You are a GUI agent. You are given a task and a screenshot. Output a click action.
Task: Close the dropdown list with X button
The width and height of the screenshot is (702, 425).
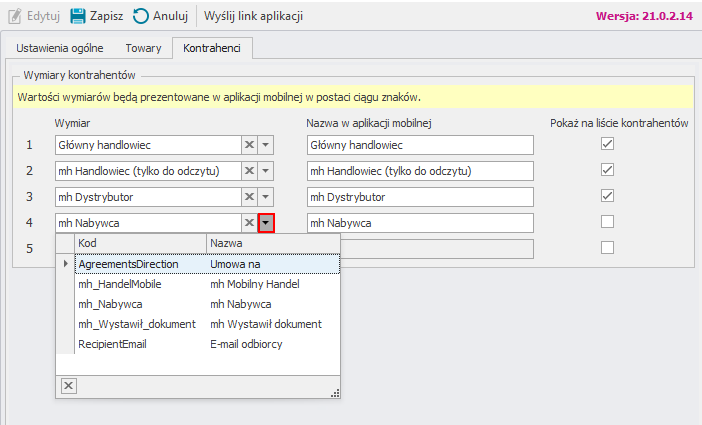click(x=68, y=385)
